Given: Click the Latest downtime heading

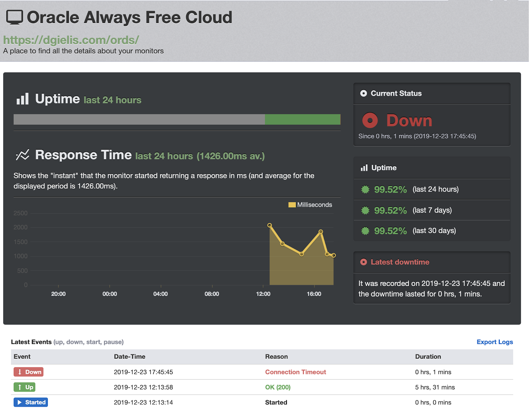Looking at the screenshot, I should click(x=400, y=262).
